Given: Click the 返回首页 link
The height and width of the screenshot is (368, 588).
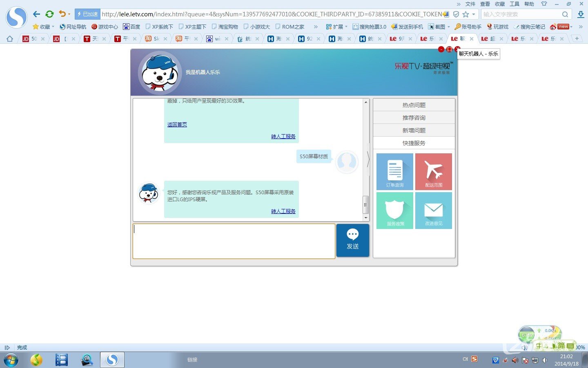Looking at the screenshot, I should (177, 125).
